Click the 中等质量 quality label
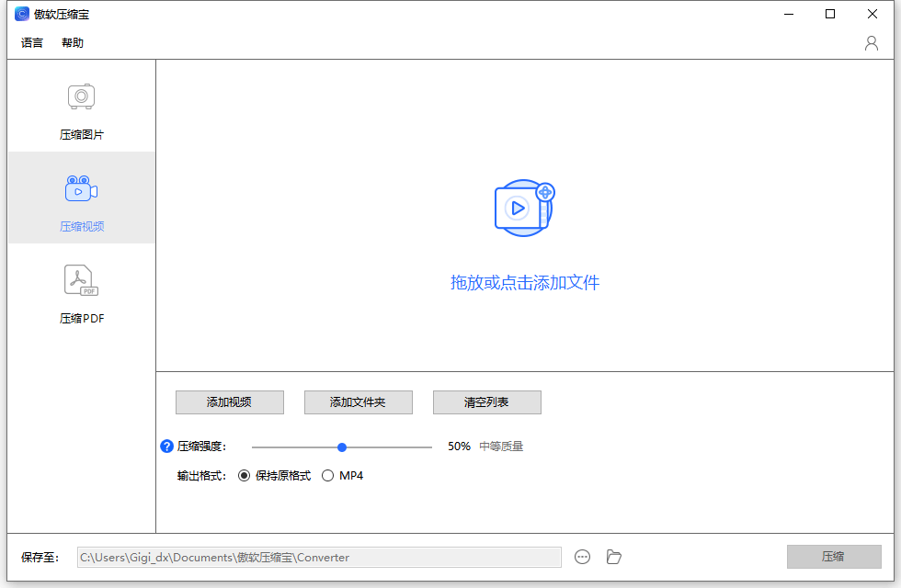This screenshot has height=588, width=901. 501,447
